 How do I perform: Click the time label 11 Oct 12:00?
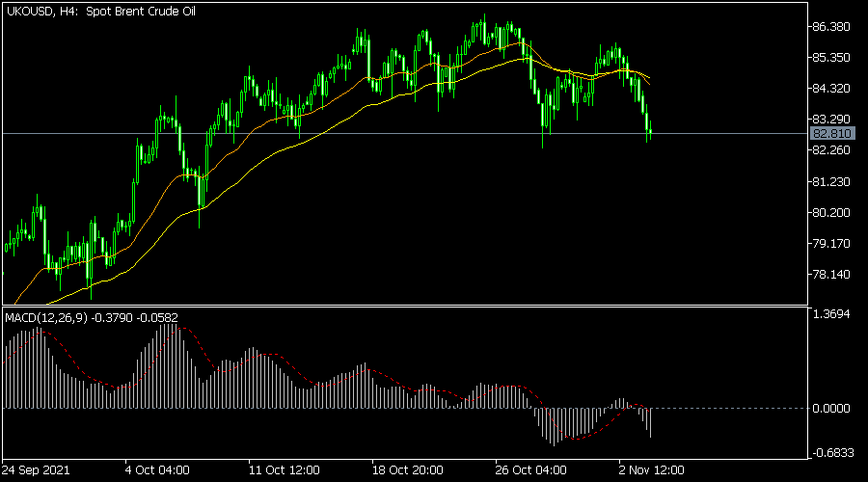click(284, 470)
